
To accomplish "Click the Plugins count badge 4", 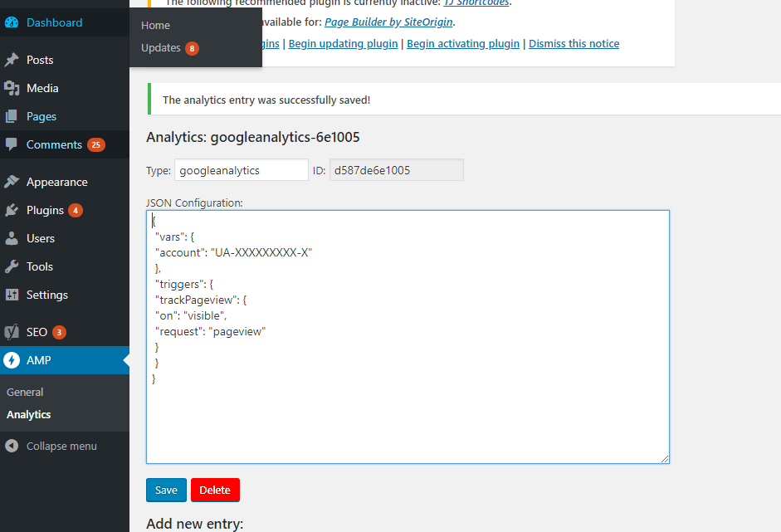I will point(76,210).
